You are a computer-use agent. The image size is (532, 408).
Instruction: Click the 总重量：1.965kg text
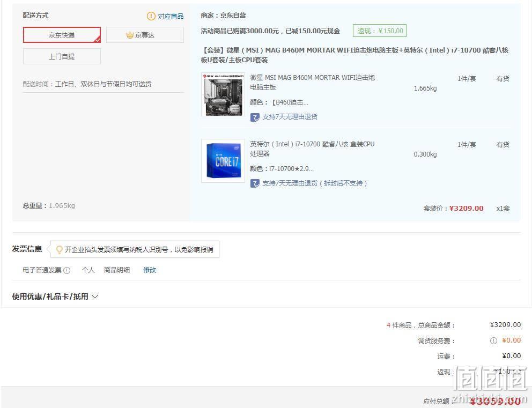[x=49, y=205]
